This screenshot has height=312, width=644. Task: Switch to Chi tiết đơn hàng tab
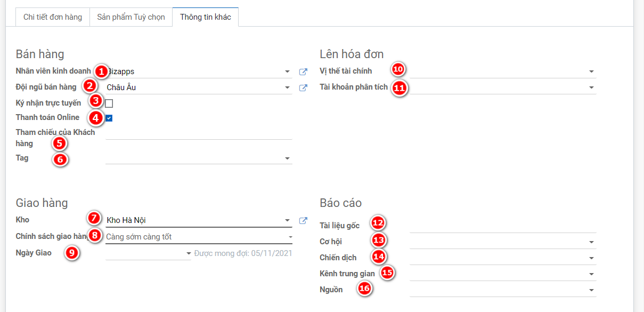(x=53, y=17)
